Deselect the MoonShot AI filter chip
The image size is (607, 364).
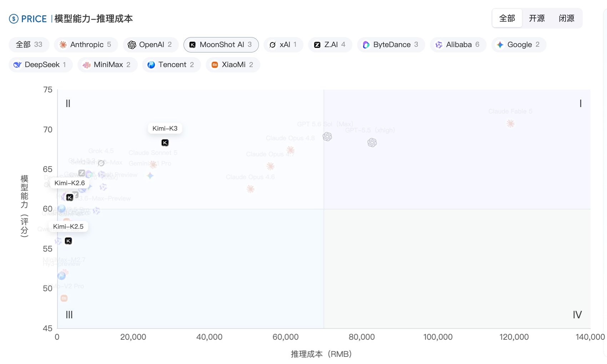pyautogui.click(x=221, y=45)
